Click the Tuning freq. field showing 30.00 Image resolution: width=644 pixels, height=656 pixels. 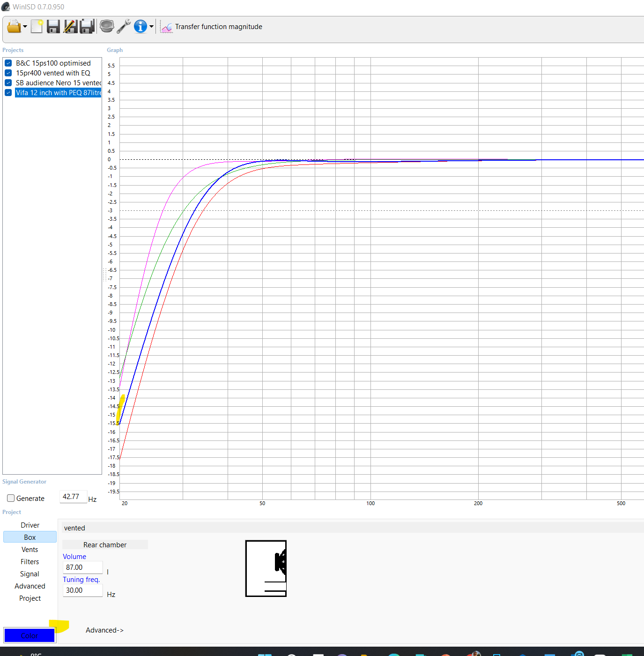click(82, 590)
